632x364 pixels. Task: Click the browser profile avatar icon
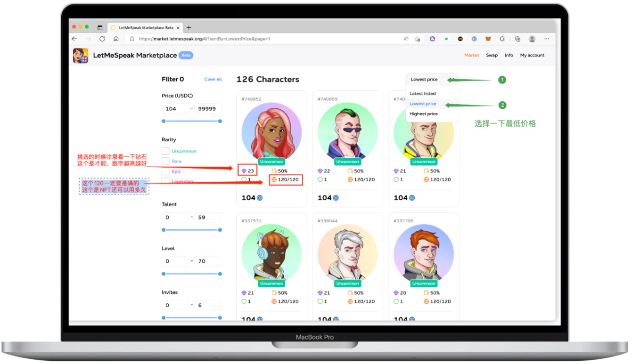click(x=532, y=39)
